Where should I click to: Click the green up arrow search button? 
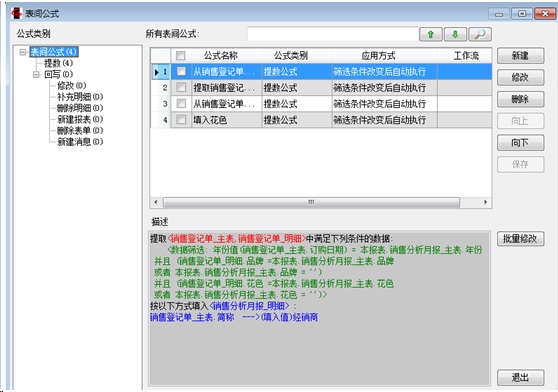pyautogui.click(x=431, y=35)
